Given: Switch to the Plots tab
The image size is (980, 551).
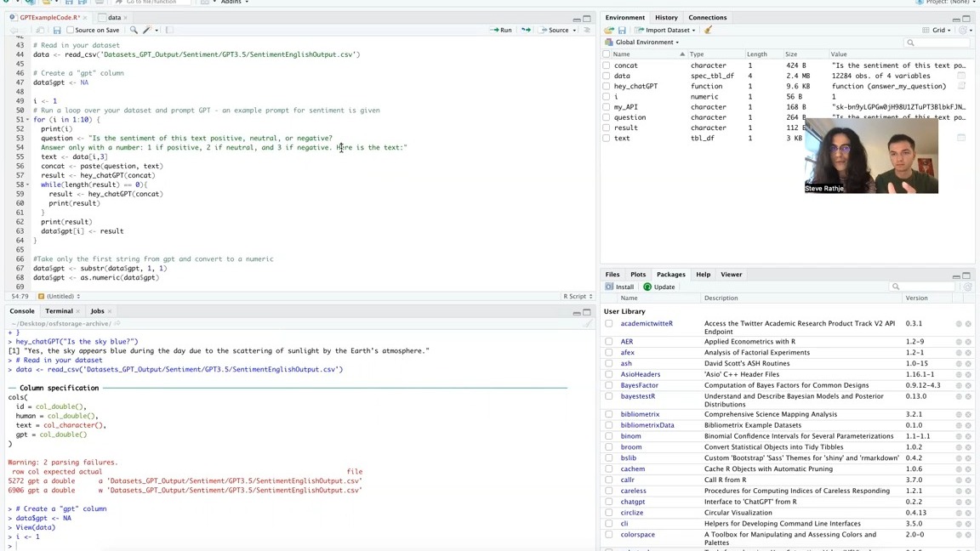Looking at the screenshot, I should tap(637, 275).
